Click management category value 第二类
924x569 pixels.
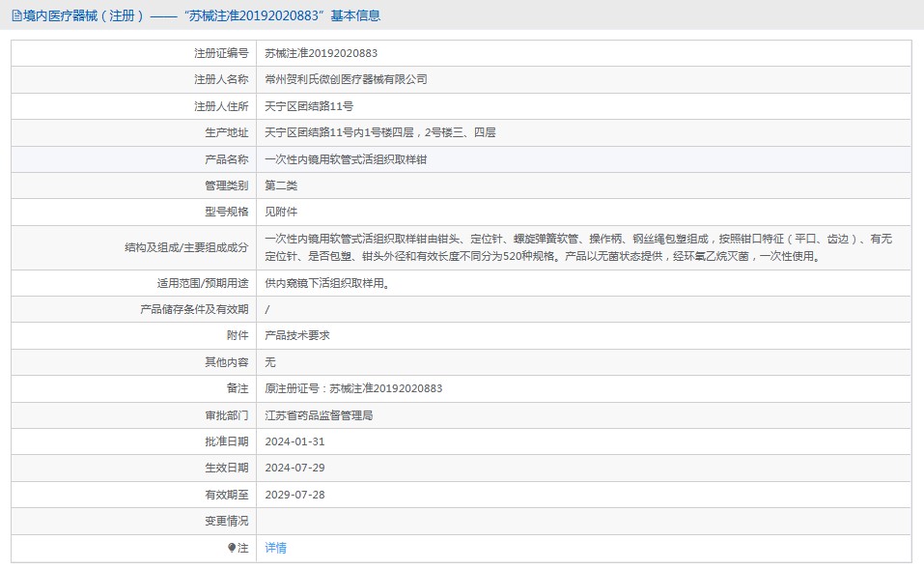coord(281,185)
